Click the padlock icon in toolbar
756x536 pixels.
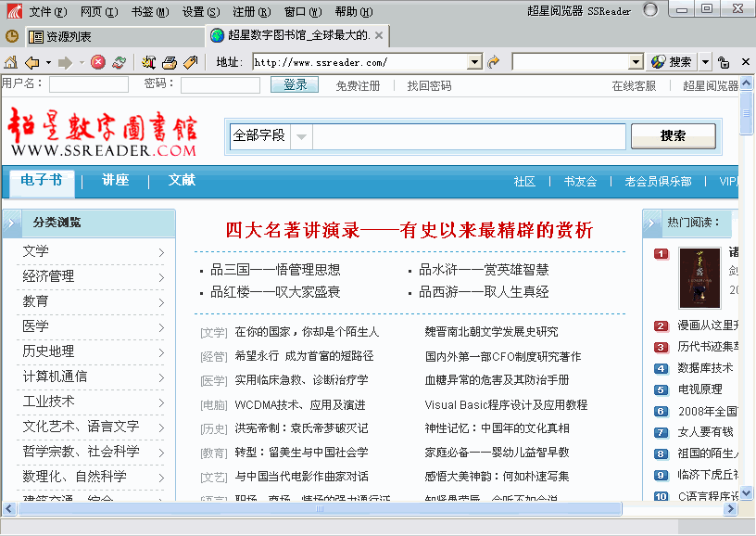point(724,62)
